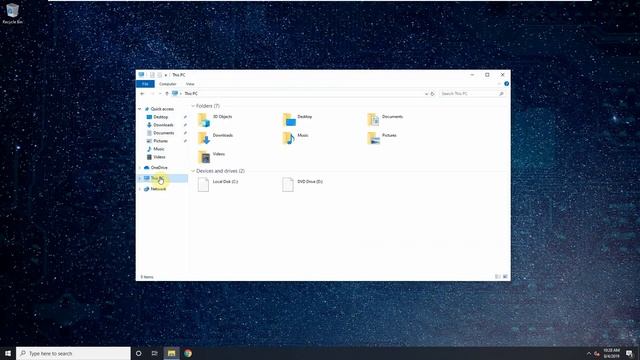Screen dimensions: 640x360
Task: Show hidden system tray icons
Action: [x=589, y=353]
